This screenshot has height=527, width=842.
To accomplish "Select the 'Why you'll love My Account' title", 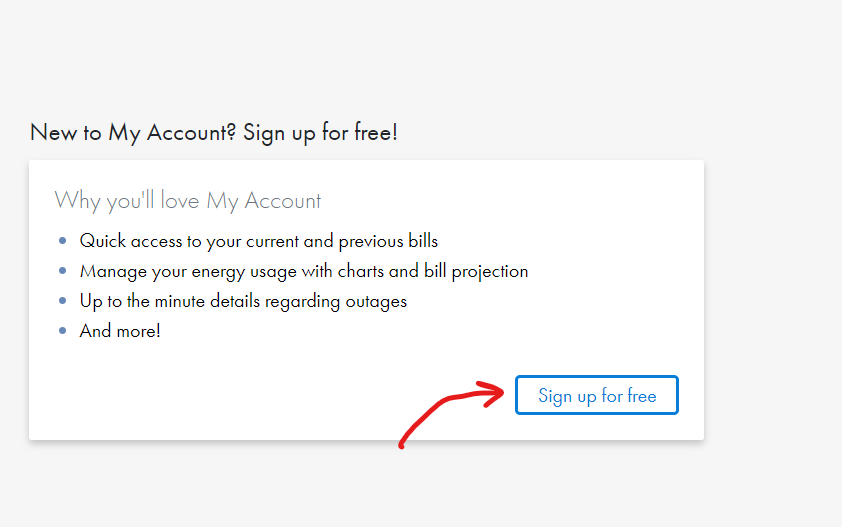I will [x=188, y=201].
